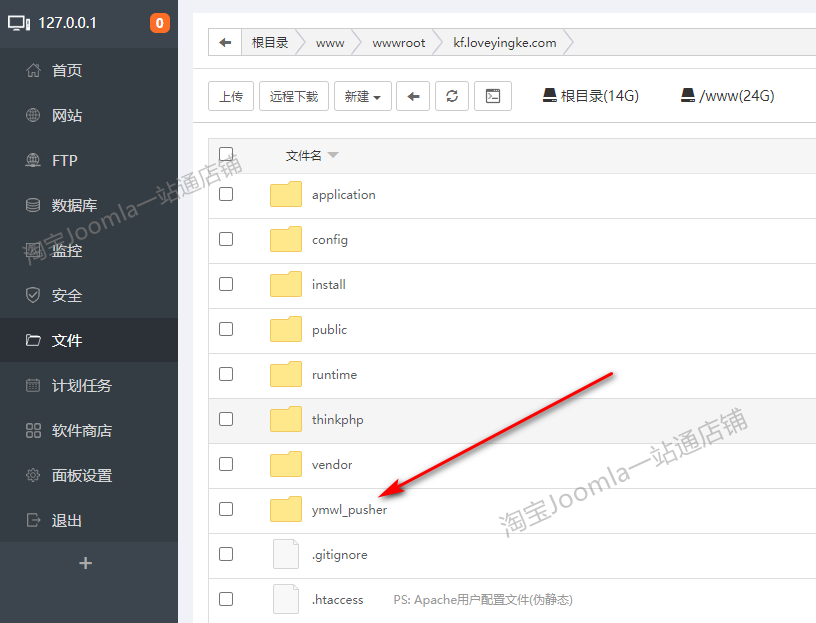Click the orange notification badge showing 0
This screenshot has height=623, width=816.
160,23
